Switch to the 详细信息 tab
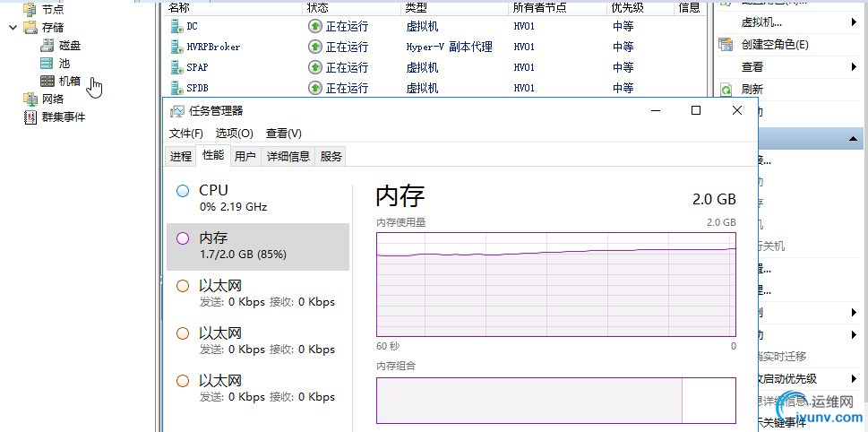The image size is (868, 432). coord(288,157)
